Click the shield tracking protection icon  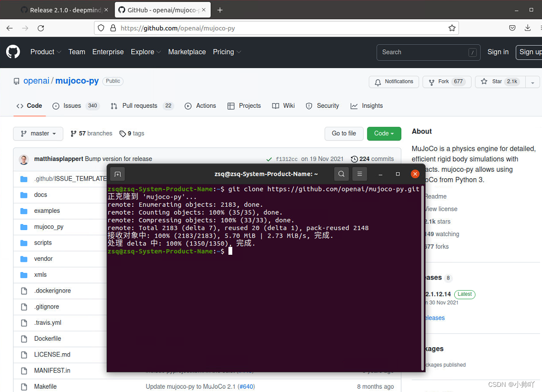coord(101,28)
